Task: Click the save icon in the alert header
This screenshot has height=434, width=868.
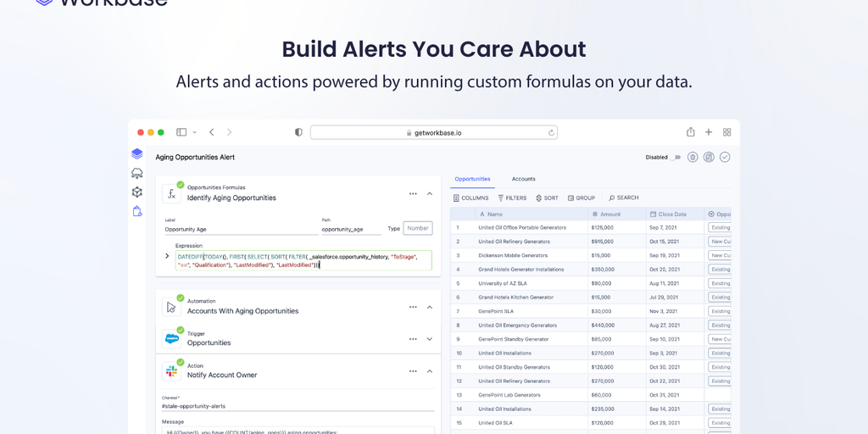Action: [709, 157]
